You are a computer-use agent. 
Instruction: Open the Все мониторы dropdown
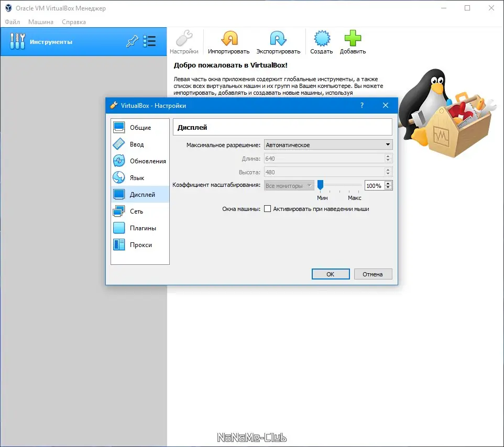pyautogui.click(x=289, y=186)
